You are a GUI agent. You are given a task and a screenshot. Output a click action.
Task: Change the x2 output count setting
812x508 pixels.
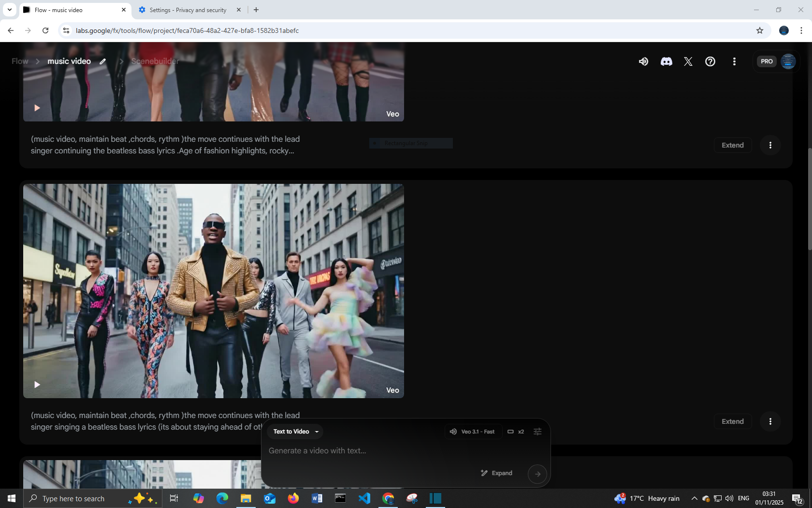coord(516,432)
